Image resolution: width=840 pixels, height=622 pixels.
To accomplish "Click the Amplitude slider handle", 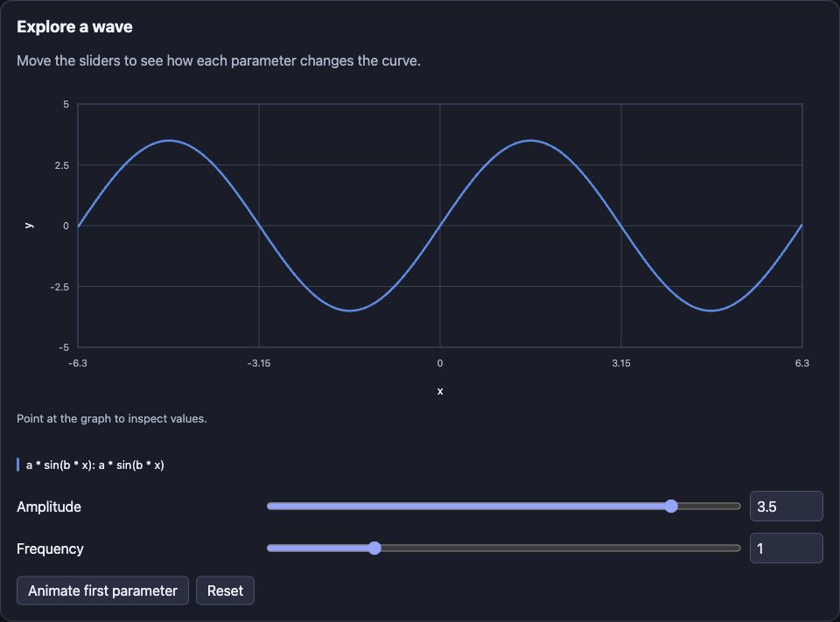I will pos(671,507).
